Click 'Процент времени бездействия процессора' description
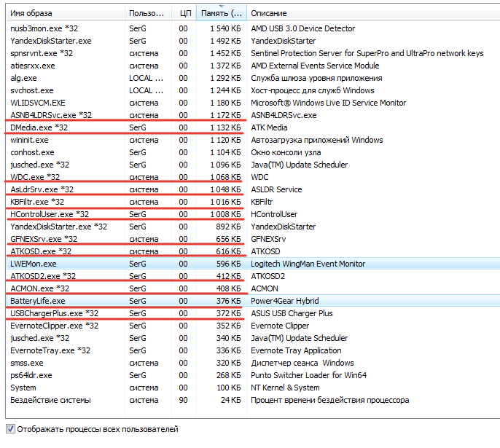The width and height of the screenshot is (500, 448). 330,400
